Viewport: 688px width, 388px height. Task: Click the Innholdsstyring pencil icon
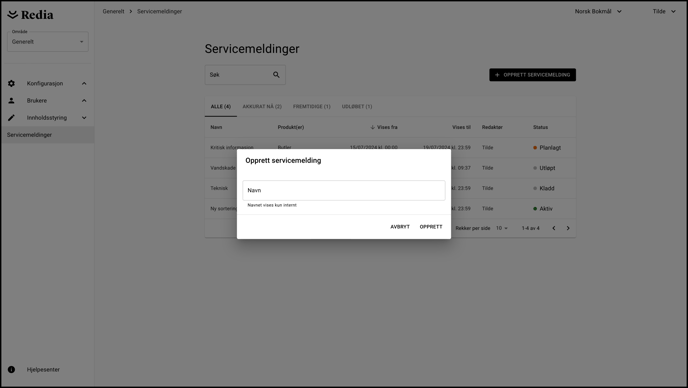(11, 118)
